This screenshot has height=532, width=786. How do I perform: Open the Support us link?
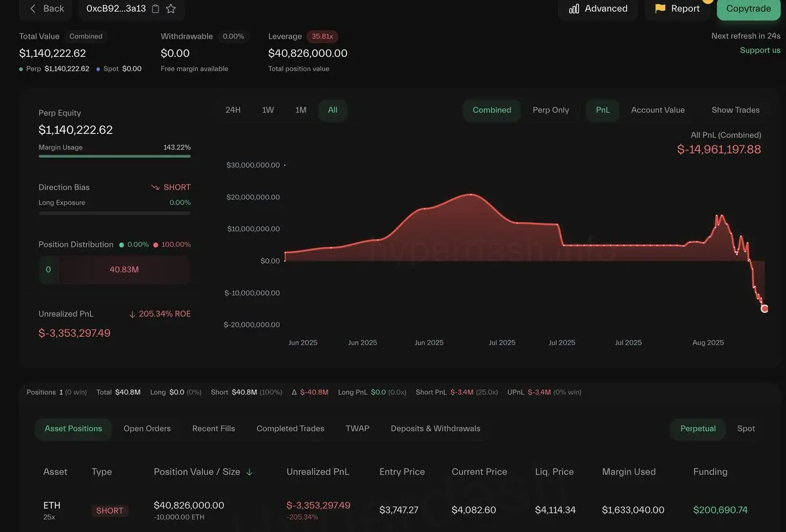(760, 50)
